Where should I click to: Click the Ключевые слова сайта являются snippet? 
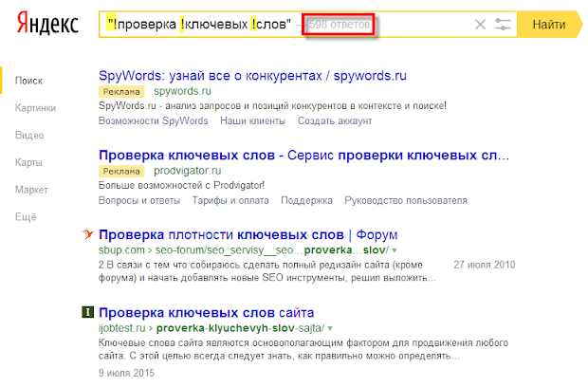pyautogui.click(x=303, y=349)
